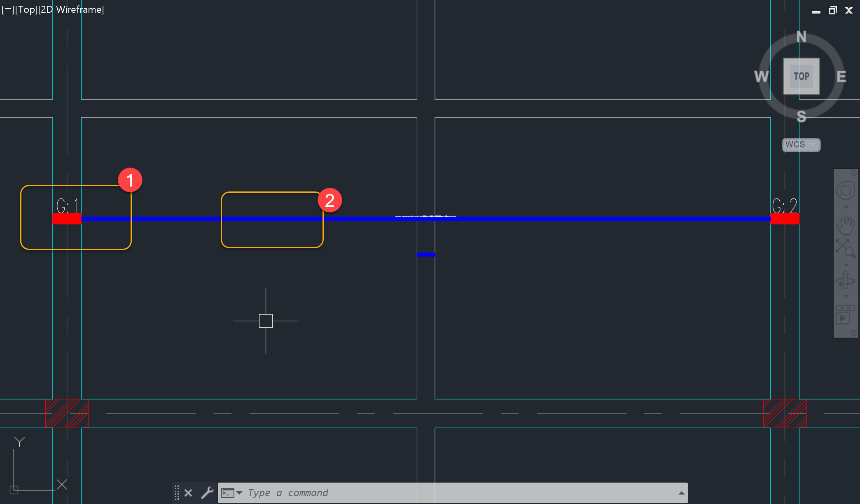Click the command line grip handle
Image resolution: width=860 pixels, height=504 pixels.
pyautogui.click(x=177, y=493)
